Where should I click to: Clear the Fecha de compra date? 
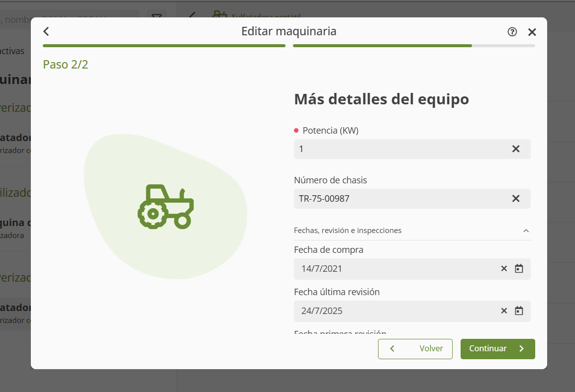click(504, 269)
